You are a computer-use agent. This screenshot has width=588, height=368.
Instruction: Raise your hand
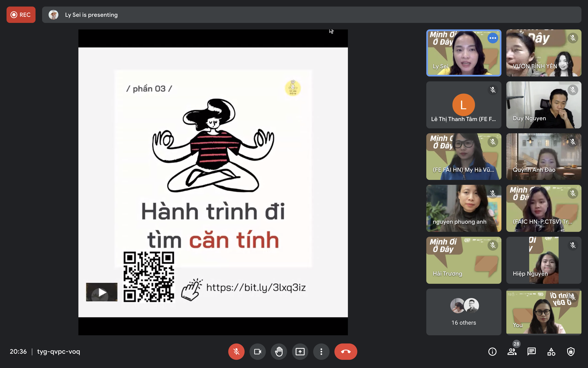coord(279,351)
